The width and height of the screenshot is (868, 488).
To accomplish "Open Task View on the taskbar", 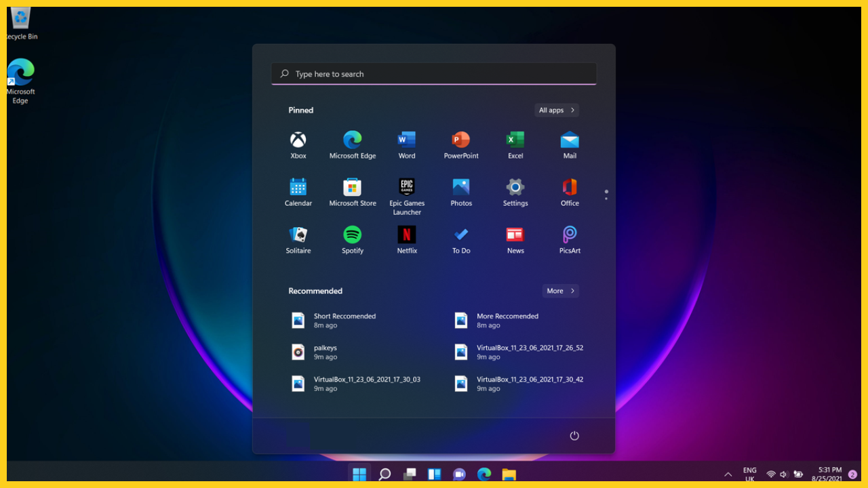I will point(410,474).
